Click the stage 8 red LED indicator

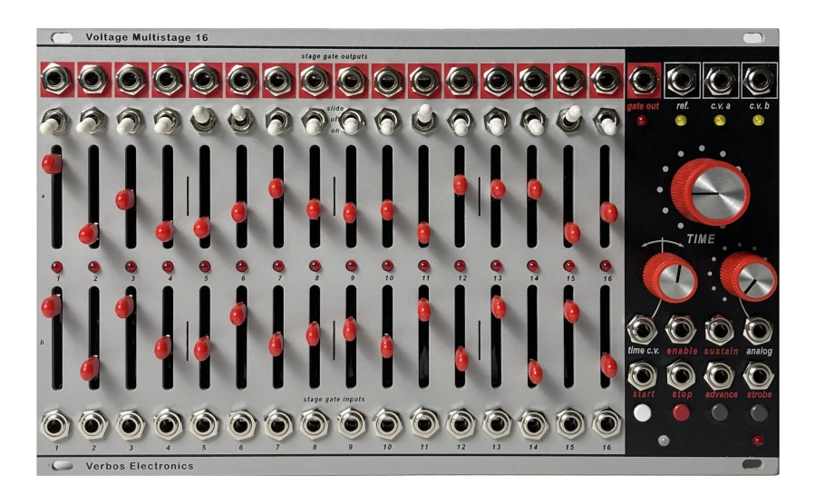pyautogui.click(x=315, y=267)
